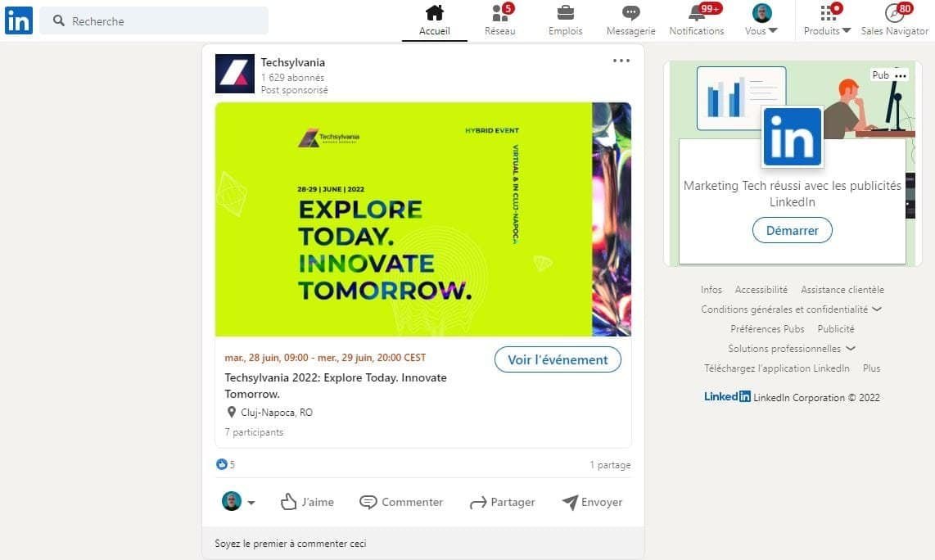Share the post with Partager arrow

pyautogui.click(x=503, y=502)
